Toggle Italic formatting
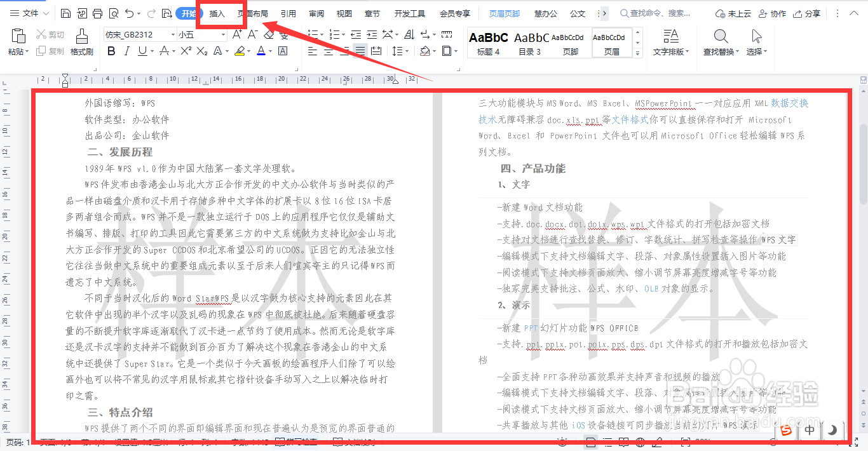 [127, 51]
